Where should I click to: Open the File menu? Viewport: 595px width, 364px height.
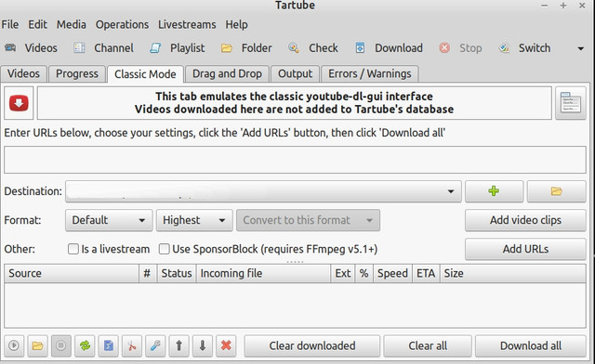10,25
